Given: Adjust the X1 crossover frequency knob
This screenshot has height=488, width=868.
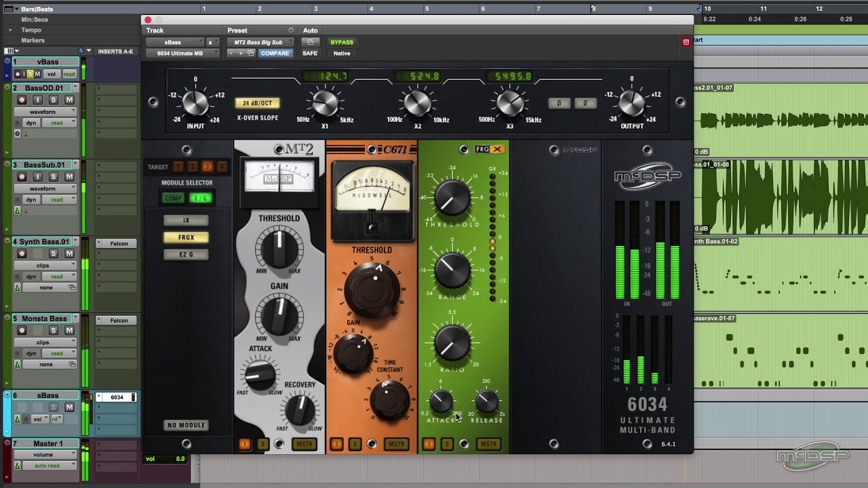Looking at the screenshot, I should point(325,103).
